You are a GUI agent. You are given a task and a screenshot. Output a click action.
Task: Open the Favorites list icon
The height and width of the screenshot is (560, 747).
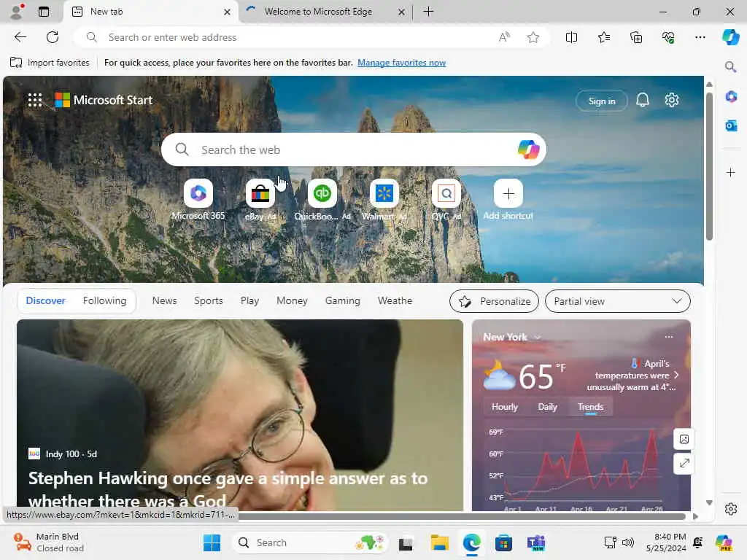(603, 37)
